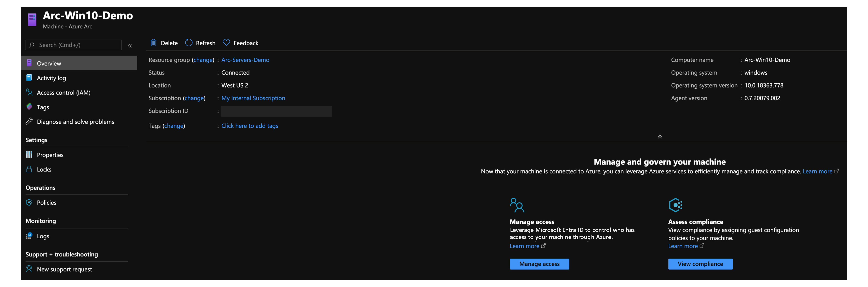Open the Overview menu item
868x287 pixels.
coord(79,63)
